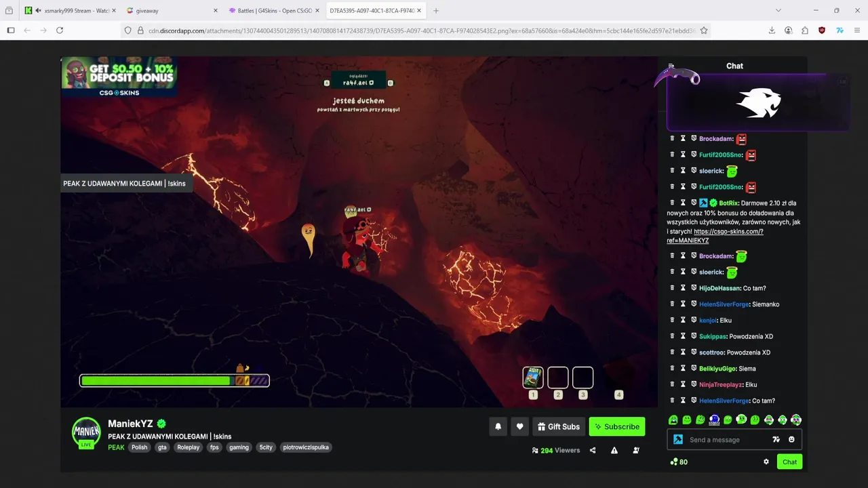Click the ManiekYZ live avatar
The height and width of the screenshot is (488, 868).
coord(87,433)
